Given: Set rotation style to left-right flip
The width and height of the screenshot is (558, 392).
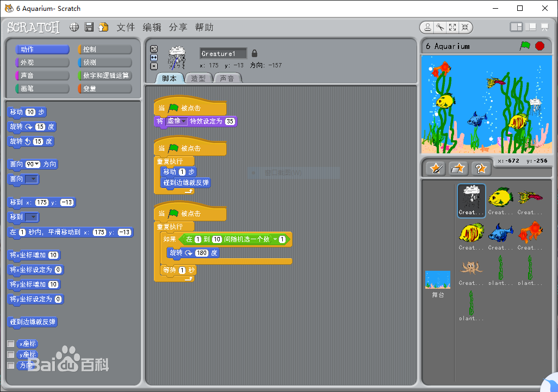Looking at the screenshot, I should click(x=154, y=58).
